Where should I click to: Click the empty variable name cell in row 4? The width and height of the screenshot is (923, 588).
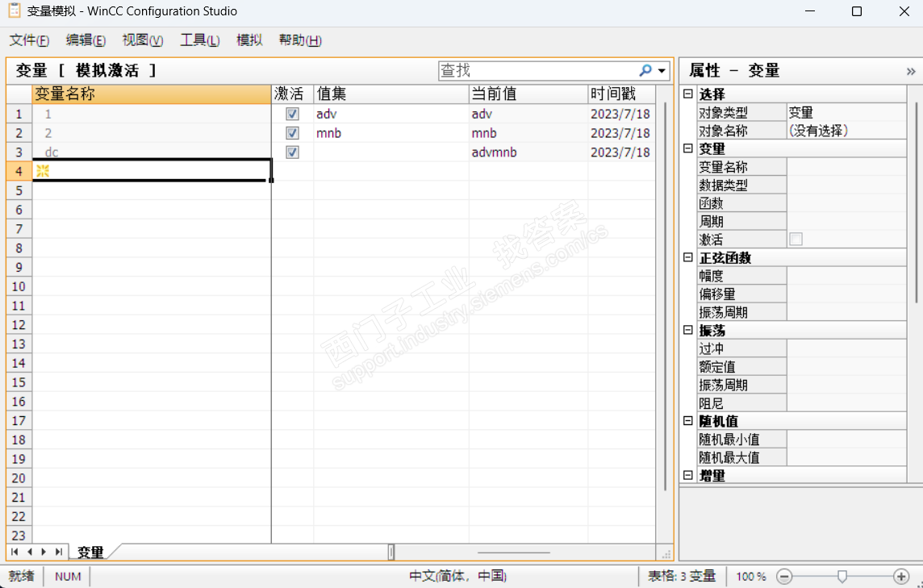coord(152,171)
